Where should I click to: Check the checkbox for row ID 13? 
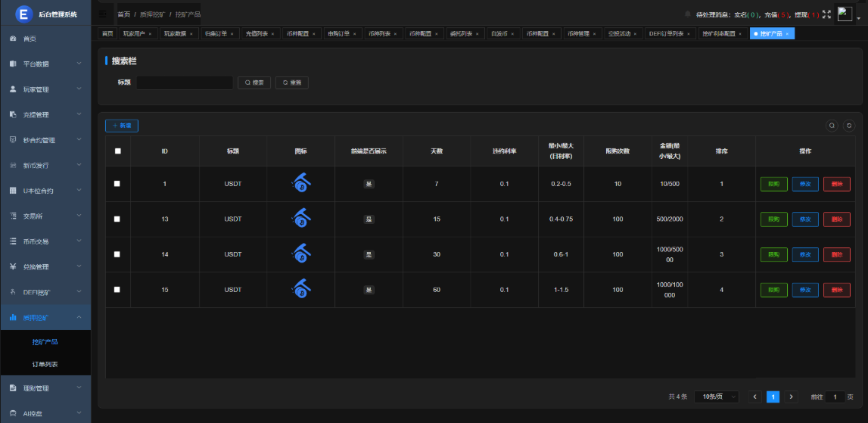point(117,219)
